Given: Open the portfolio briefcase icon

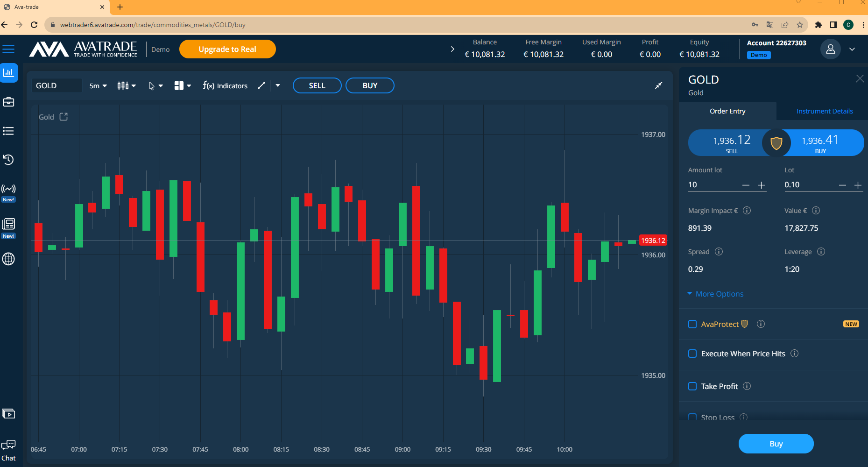Looking at the screenshot, I should pos(8,102).
